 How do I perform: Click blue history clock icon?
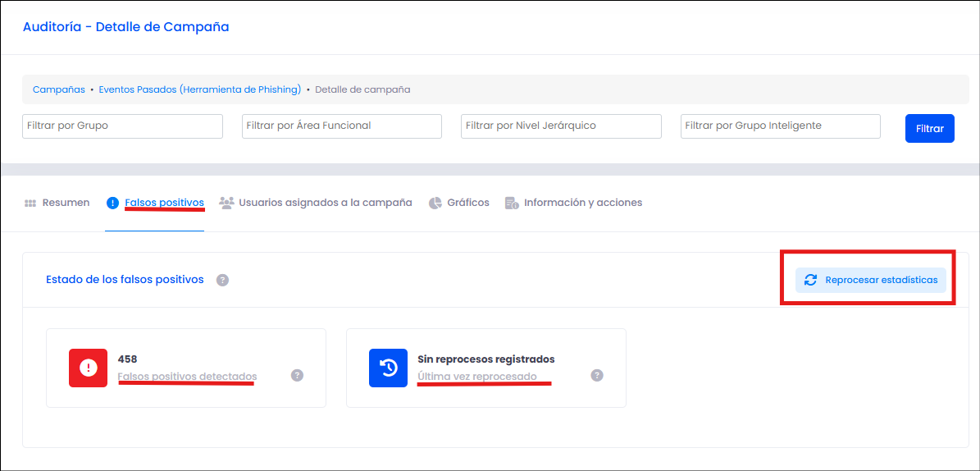coord(388,368)
